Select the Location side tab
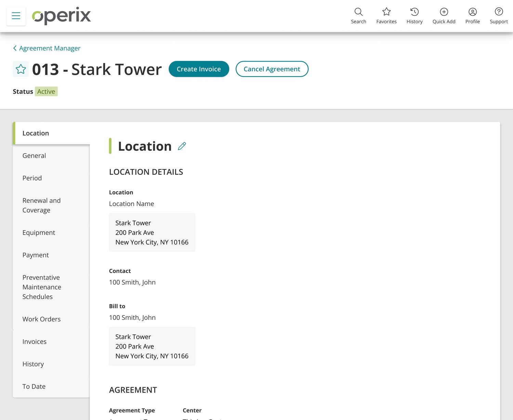The height and width of the screenshot is (420, 513). click(51, 133)
